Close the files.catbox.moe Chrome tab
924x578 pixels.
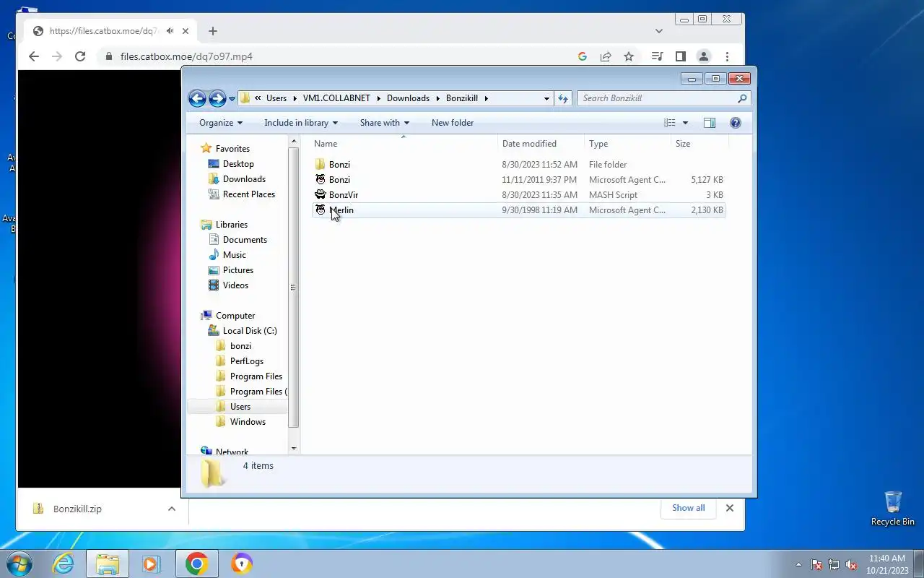coord(186,31)
